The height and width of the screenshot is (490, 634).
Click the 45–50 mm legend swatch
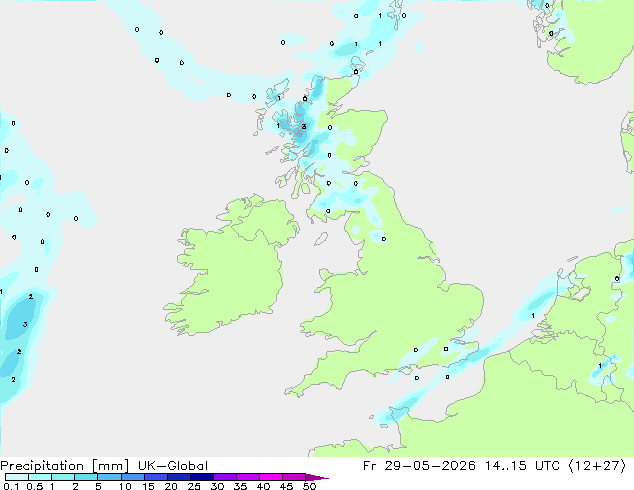pos(294,477)
